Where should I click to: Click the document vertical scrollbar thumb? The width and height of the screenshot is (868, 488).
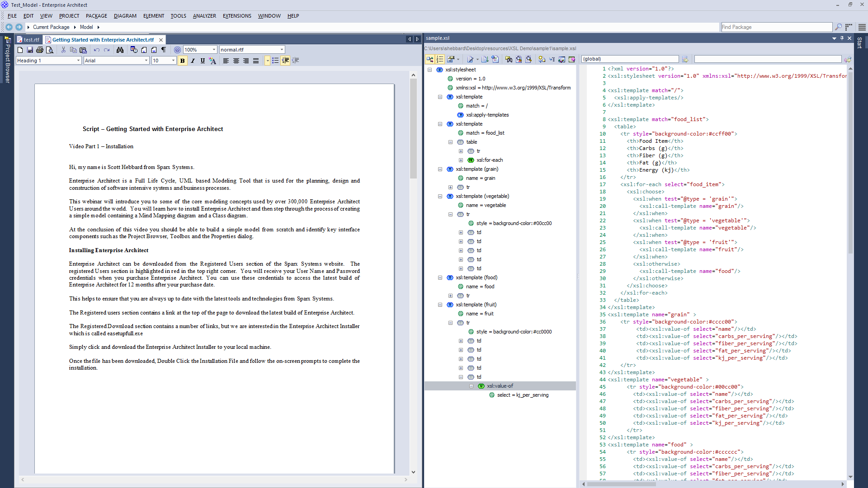tap(413, 129)
